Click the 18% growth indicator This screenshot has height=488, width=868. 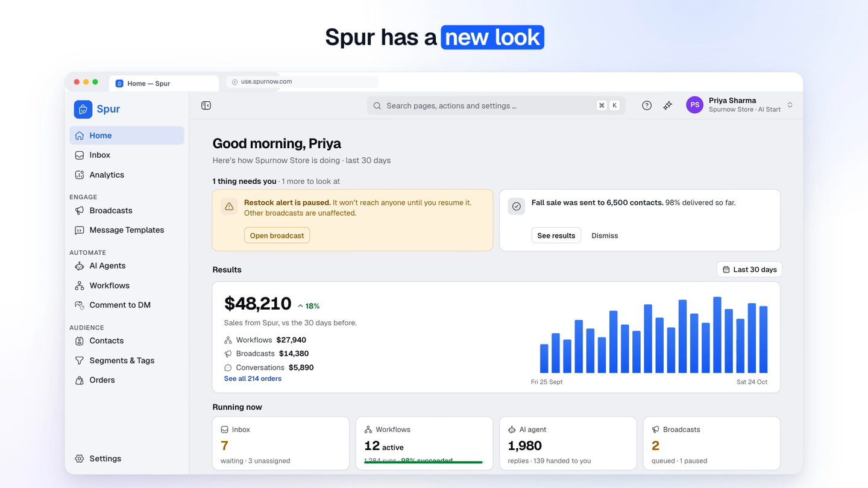[309, 306]
